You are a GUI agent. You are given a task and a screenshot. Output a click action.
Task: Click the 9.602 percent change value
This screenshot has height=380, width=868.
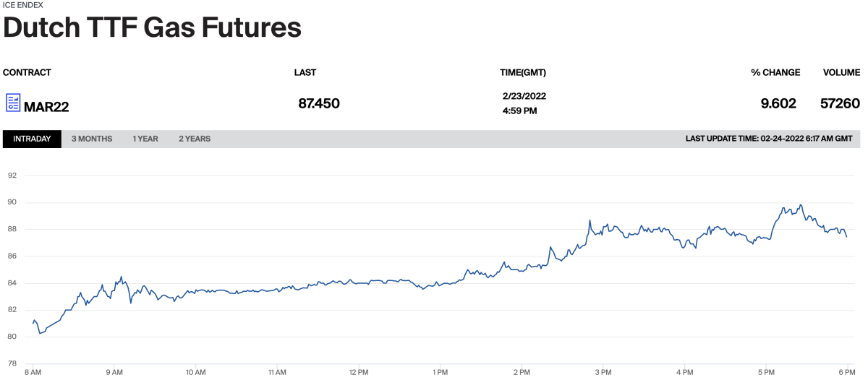pyautogui.click(x=778, y=103)
